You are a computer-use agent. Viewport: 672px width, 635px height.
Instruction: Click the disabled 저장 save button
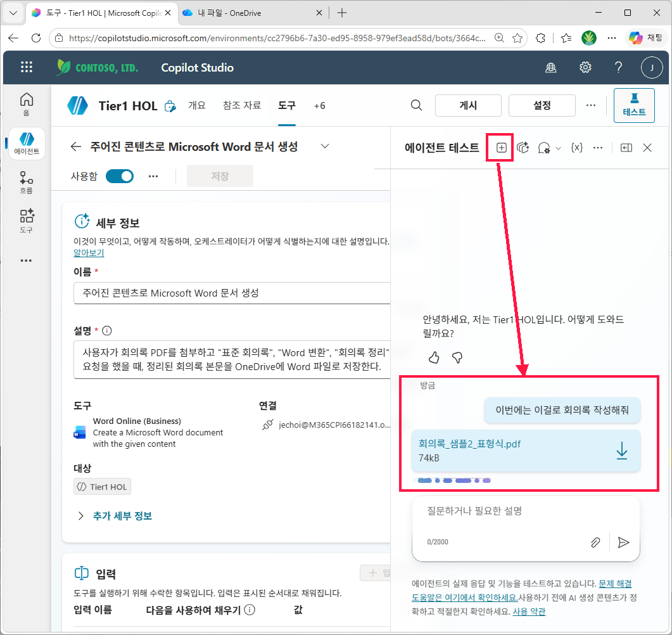[220, 176]
